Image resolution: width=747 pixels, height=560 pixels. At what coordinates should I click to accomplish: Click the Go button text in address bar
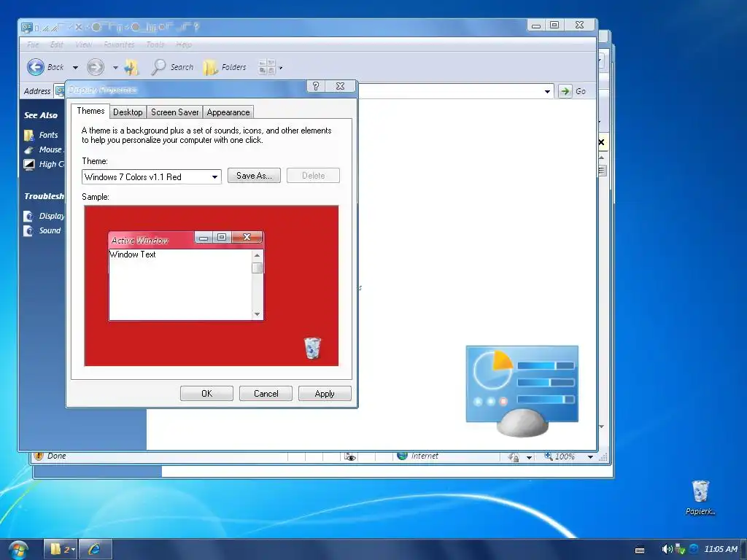click(580, 91)
